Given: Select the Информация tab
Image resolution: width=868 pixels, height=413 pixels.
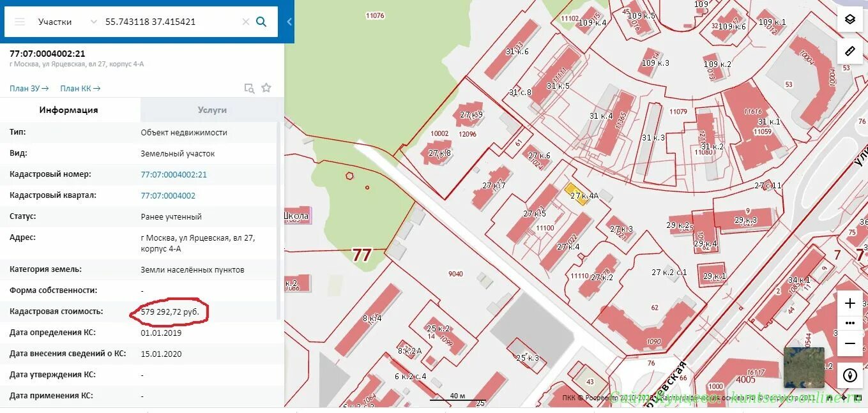Looking at the screenshot, I should [x=70, y=109].
